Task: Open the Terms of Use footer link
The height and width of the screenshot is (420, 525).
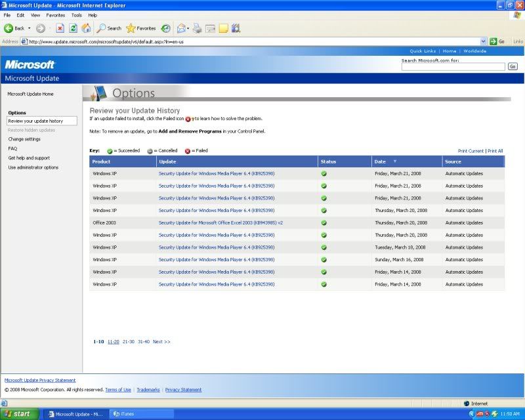Action: 118,390
